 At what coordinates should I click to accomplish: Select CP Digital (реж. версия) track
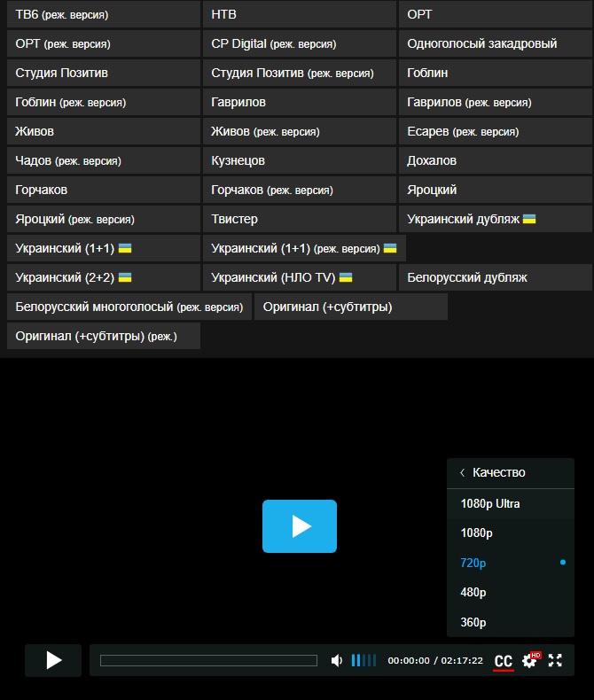pos(300,43)
